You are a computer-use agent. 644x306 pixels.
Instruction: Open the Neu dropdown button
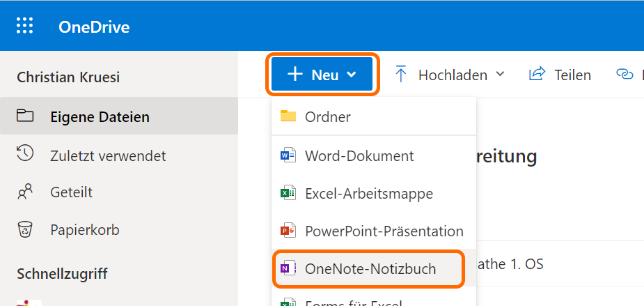pyautogui.click(x=322, y=75)
